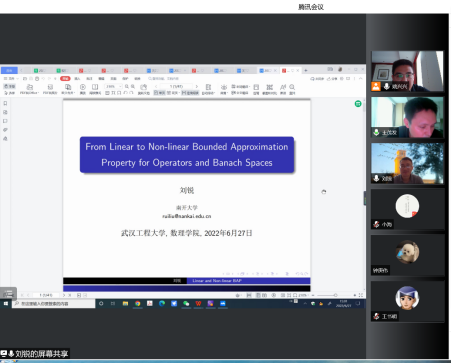Open WeChat from the Windows taskbar

(186, 303)
